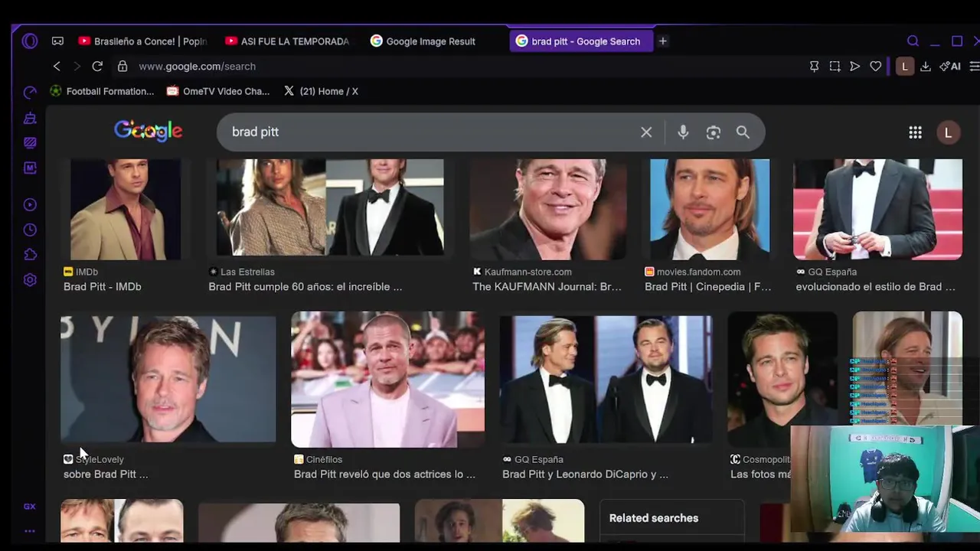The height and width of the screenshot is (551, 980).
Task: Search by image with Google Lens icon
Action: pyautogui.click(x=714, y=132)
